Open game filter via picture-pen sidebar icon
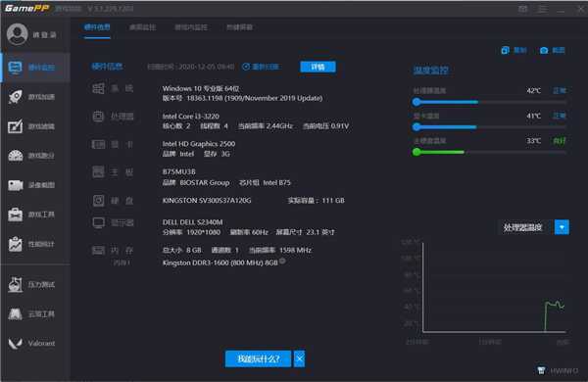The width and height of the screenshot is (588, 382). [16, 126]
